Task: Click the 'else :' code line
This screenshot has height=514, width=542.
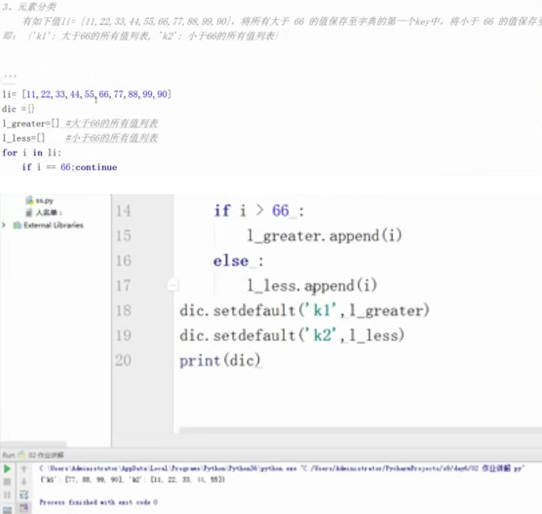Action: (239, 261)
